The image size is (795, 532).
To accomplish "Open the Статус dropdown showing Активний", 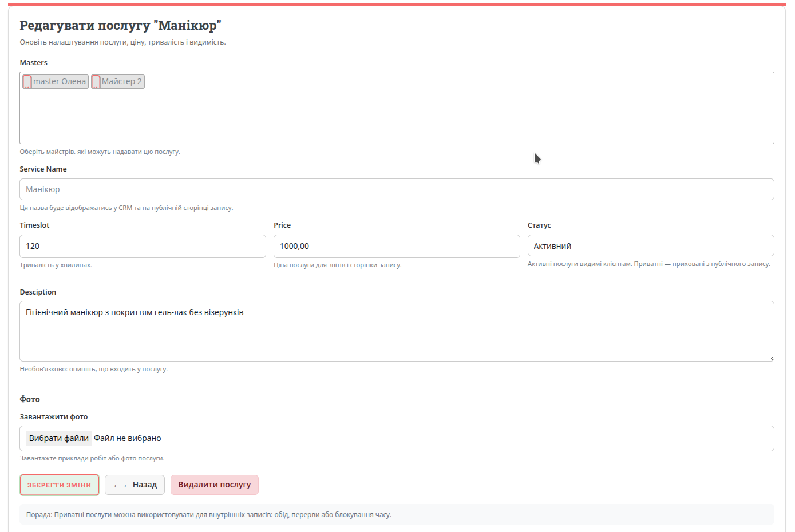I will click(650, 246).
